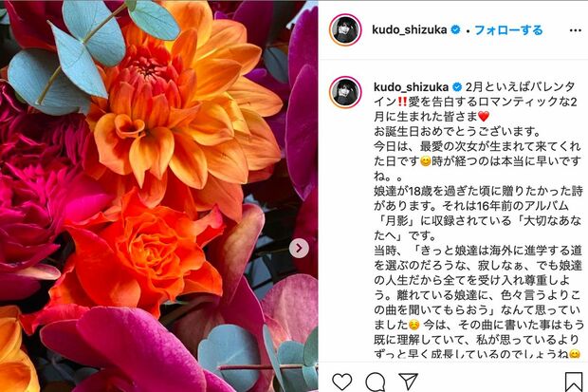Viewport: 588px width, 392px height.
Task: Click the red heart emoji in caption
Action: click(x=484, y=117)
